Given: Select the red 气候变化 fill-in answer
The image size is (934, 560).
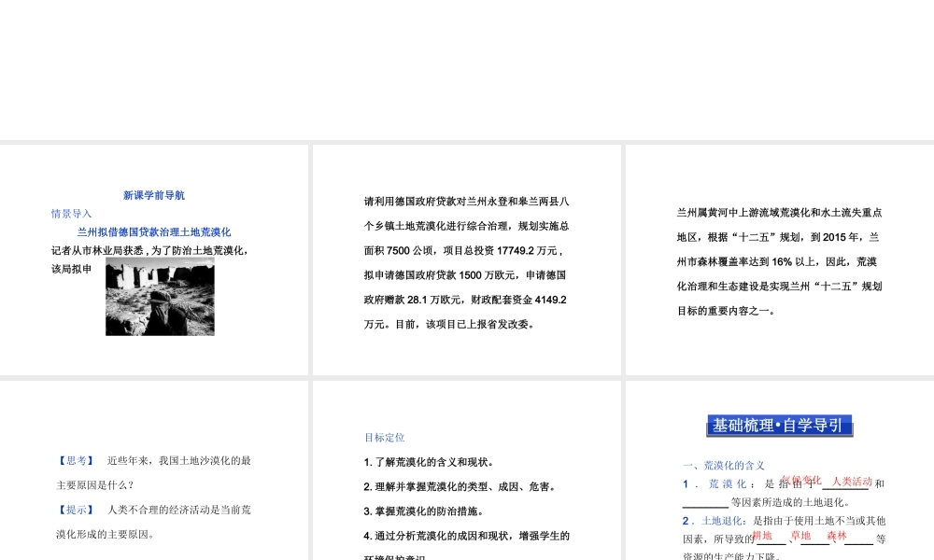Looking at the screenshot, I should coord(802,478).
